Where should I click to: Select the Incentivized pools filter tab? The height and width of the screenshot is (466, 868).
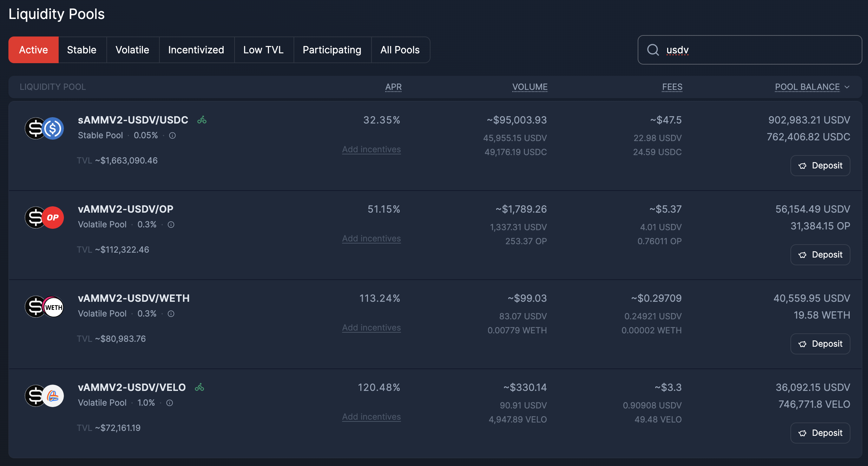[x=196, y=49]
